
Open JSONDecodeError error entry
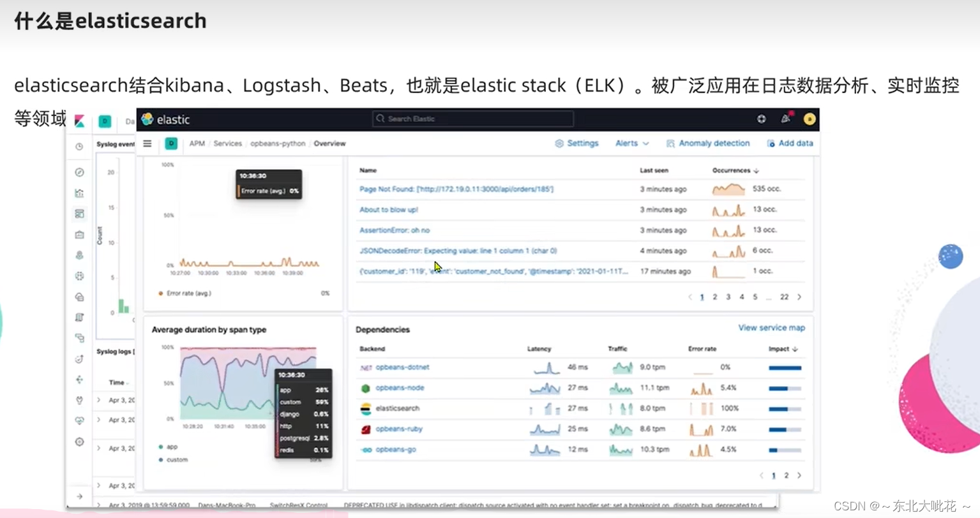pos(458,251)
